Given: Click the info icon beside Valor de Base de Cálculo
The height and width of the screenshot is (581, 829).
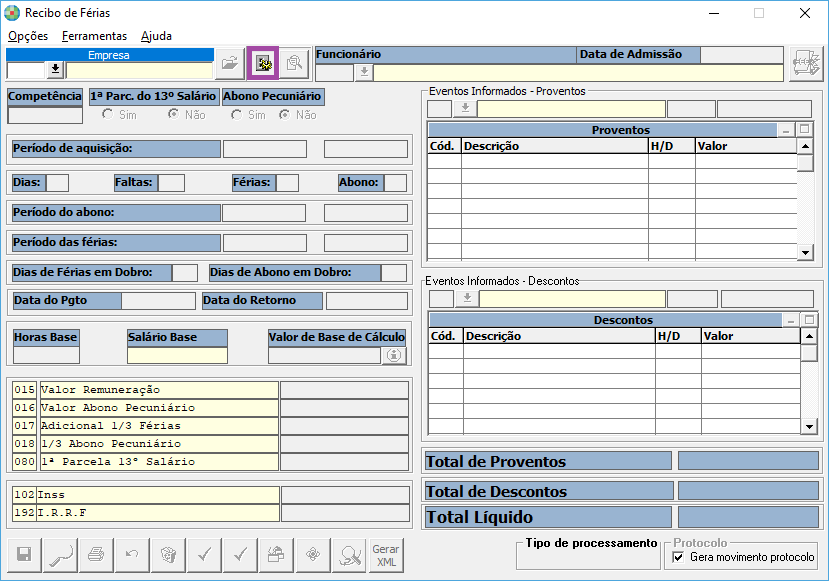Looking at the screenshot, I should [394, 355].
